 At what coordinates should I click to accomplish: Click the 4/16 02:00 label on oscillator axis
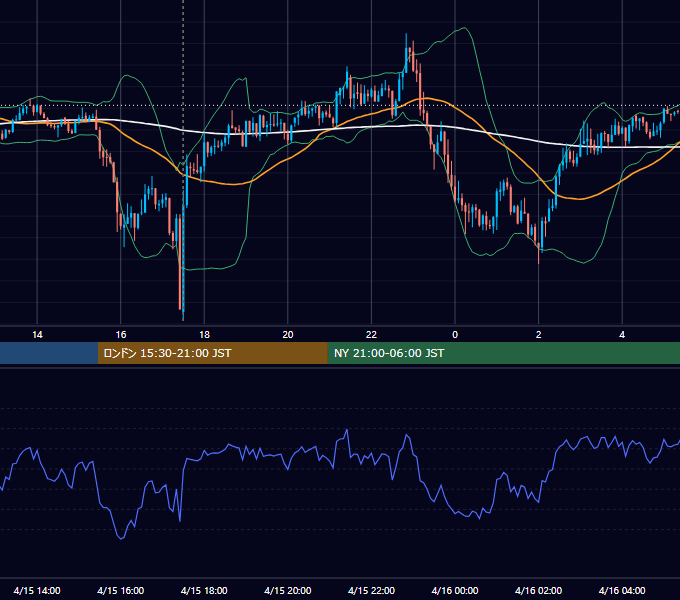tap(538, 590)
